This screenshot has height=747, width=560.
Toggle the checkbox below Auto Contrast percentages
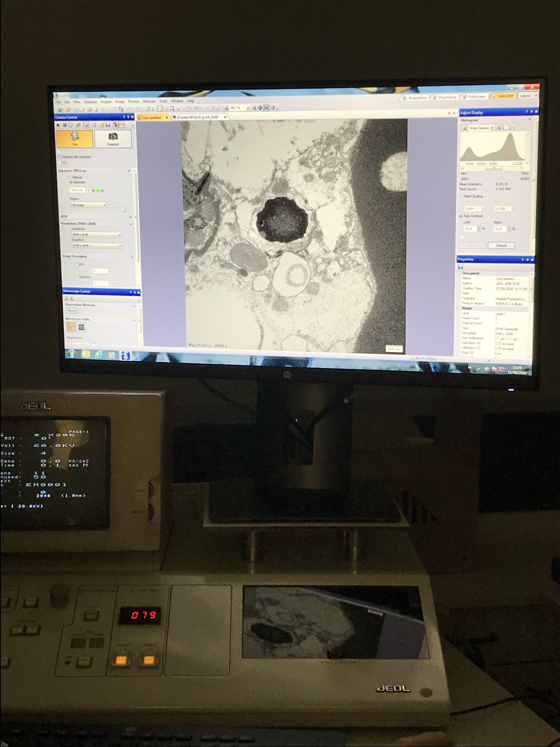[462, 238]
